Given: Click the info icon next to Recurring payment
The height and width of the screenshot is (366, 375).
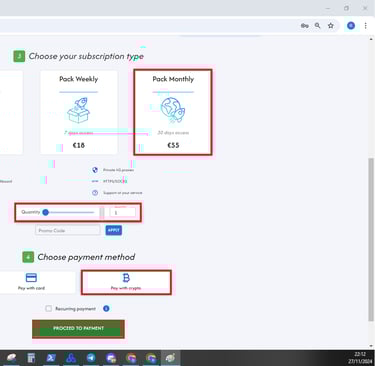Looking at the screenshot, I should (106, 309).
